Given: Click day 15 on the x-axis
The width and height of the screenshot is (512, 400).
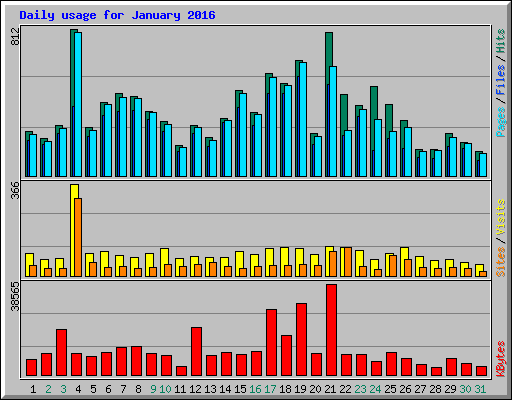Looking at the screenshot, I should 240,389.
